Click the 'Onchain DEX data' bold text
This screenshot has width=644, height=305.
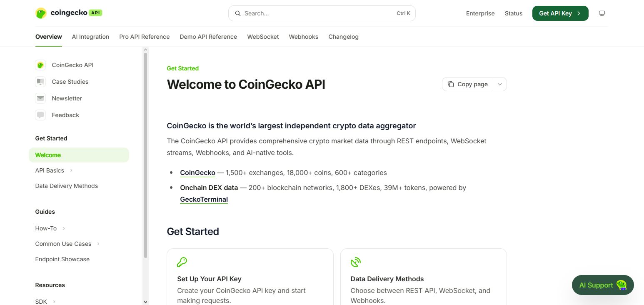pyautogui.click(x=209, y=187)
